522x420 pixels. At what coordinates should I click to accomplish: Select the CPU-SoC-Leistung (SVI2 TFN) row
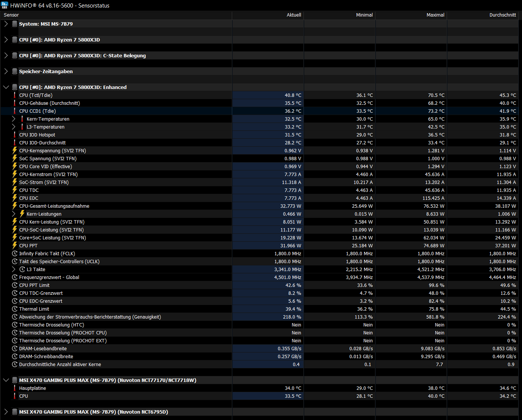(259, 230)
